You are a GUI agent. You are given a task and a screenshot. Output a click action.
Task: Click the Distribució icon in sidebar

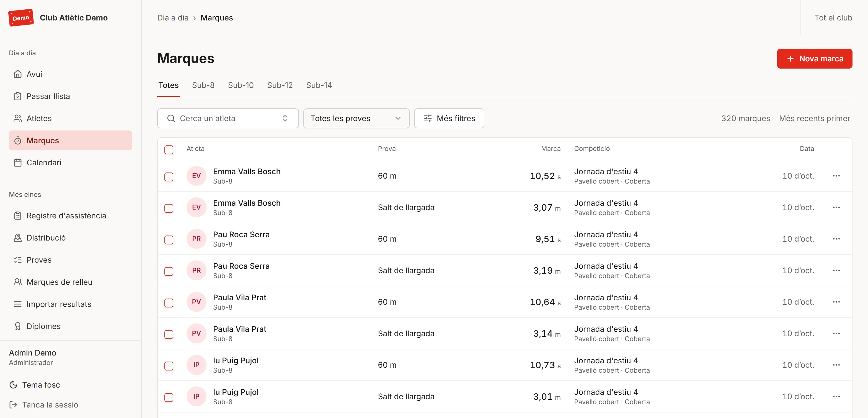[17, 238]
